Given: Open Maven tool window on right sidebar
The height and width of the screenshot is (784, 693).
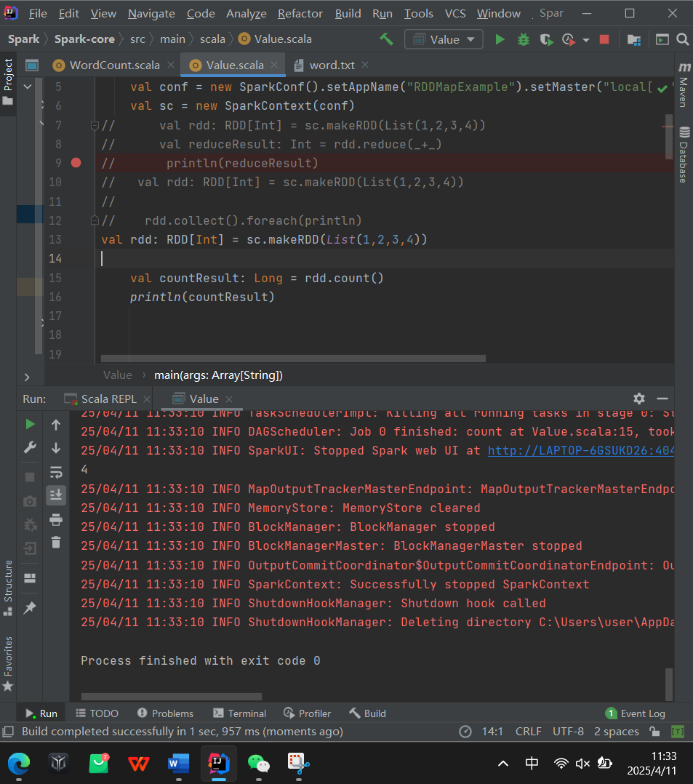Looking at the screenshot, I should pos(684,85).
